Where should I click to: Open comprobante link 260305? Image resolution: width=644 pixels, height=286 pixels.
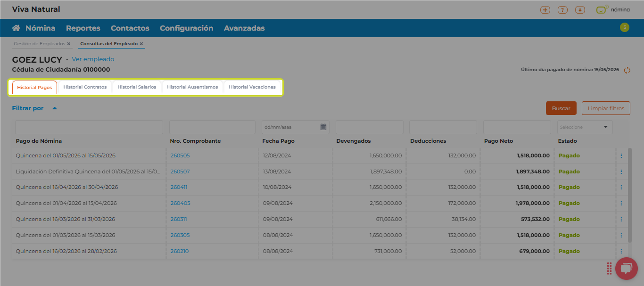coord(180,235)
